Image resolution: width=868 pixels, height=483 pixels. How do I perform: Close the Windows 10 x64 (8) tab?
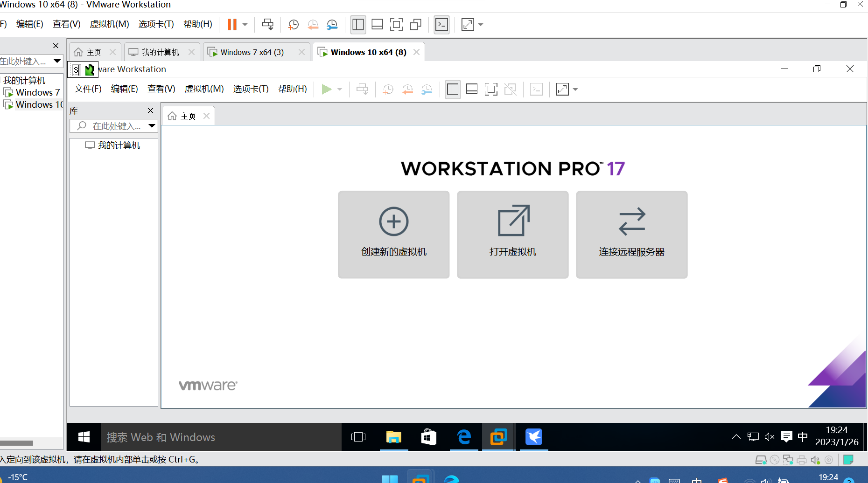416,52
